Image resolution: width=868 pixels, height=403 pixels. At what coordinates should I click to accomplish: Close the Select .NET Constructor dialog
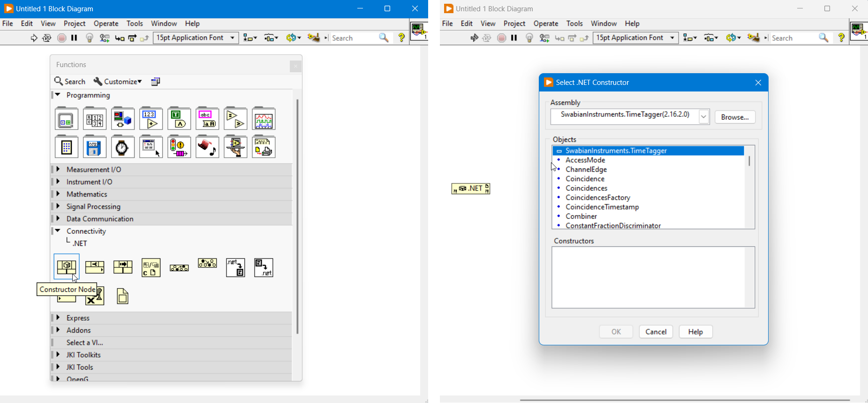pos(758,83)
